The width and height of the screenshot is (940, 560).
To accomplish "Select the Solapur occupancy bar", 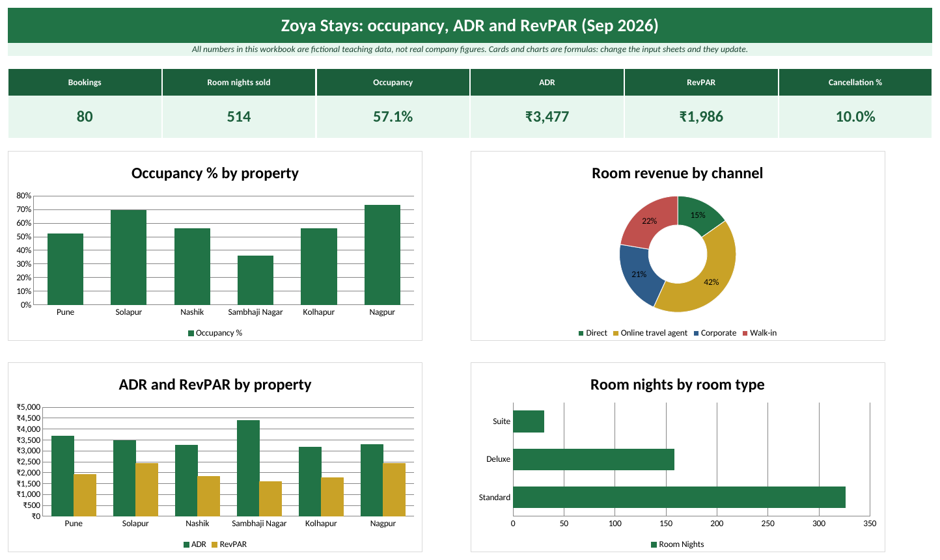I will [128, 258].
